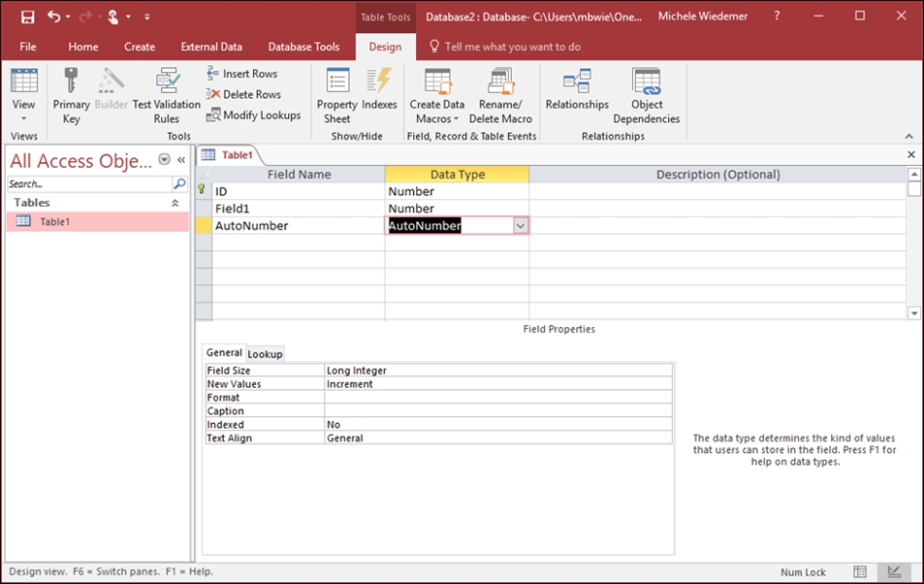The image size is (924, 584).
Task: Open Help with the question mark
Action: pyautogui.click(x=777, y=17)
